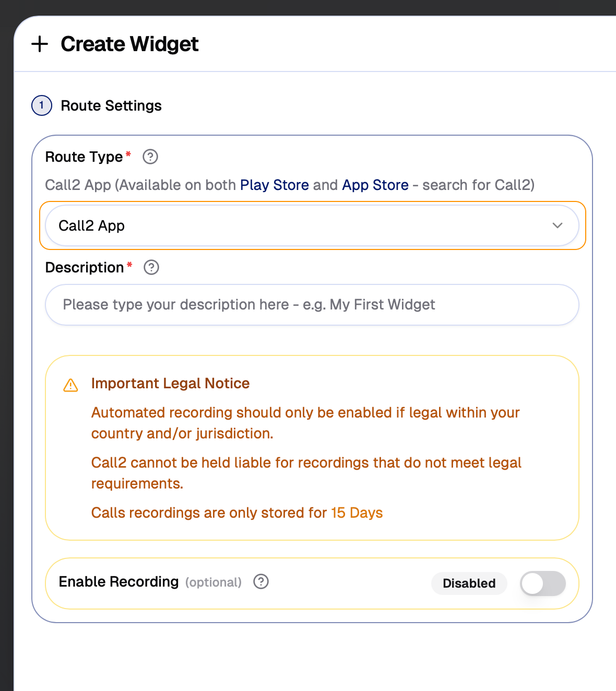Click Enable Recording help question icon
616x691 pixels.
261,581
